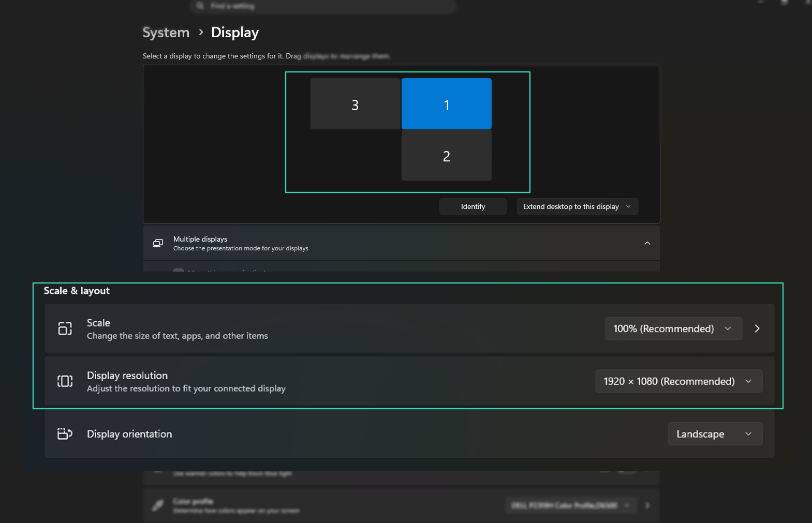Click the Display resolution icon
812x523 pixels.
(65, 381)
